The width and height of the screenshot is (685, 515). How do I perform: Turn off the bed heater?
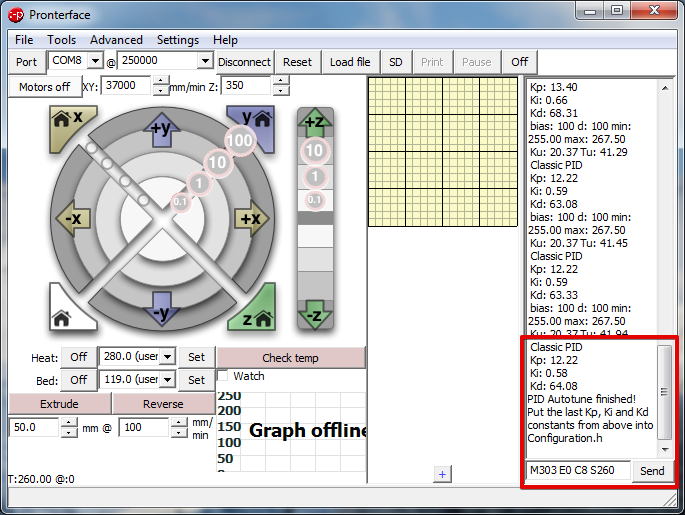(78, 380)
